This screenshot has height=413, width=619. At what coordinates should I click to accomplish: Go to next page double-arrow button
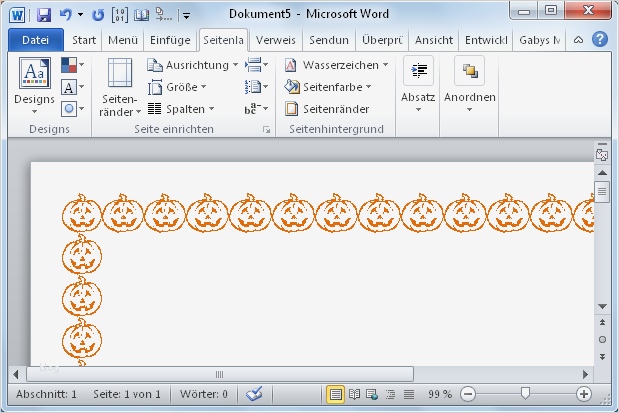pyautogui.click(x=602, y=357)
